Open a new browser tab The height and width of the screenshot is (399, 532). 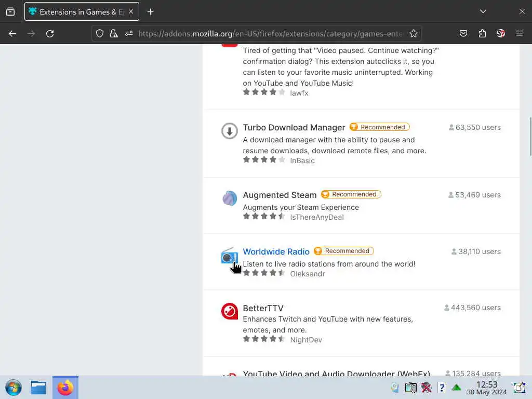pos(150,12)
